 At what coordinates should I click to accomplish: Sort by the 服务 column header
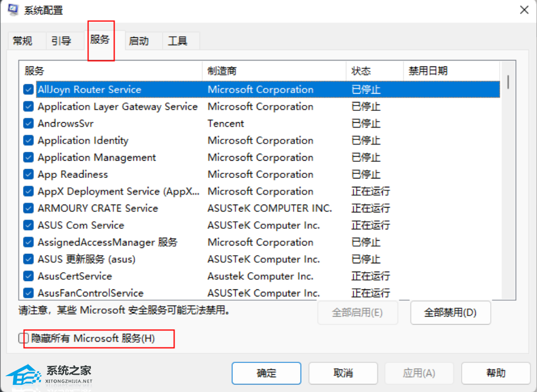(x=34, y=71)
